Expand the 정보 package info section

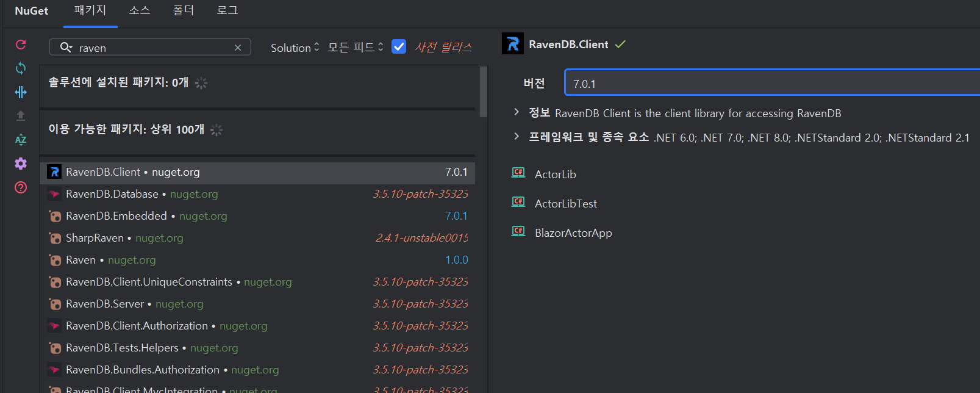coord(517,112)
